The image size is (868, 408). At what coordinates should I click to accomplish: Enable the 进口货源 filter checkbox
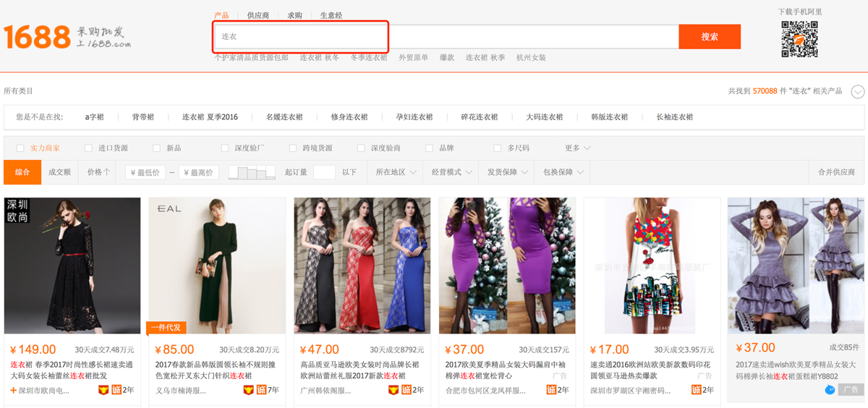click(88, 148)
